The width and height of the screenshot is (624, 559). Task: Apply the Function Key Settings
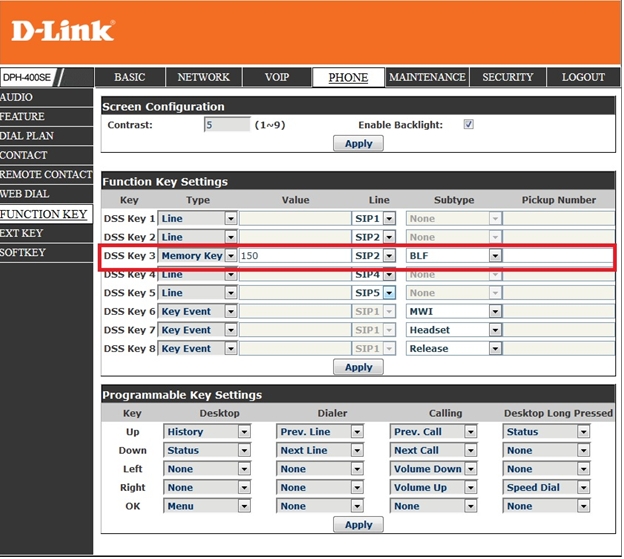click(358, 367)
